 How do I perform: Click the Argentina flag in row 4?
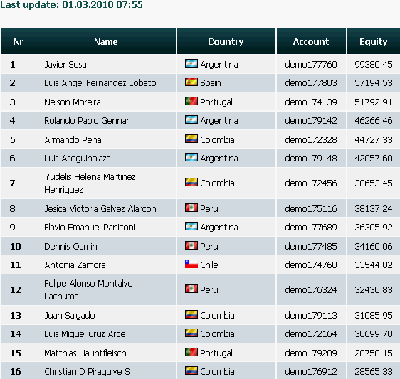coord(191,119)
